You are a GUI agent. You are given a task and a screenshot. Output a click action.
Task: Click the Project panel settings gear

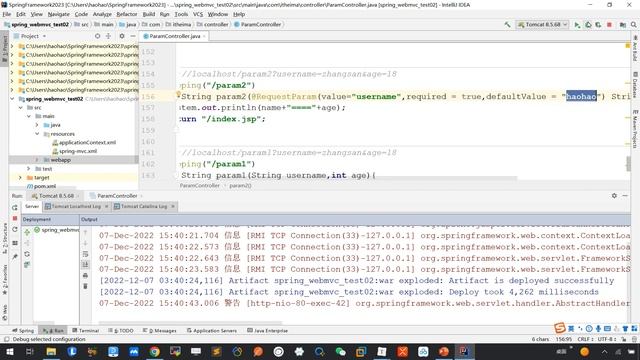point(122,36)
